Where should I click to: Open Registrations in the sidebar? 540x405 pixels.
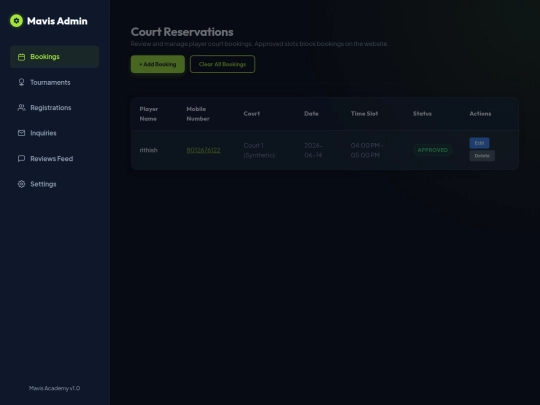click(x=54, y=107)
